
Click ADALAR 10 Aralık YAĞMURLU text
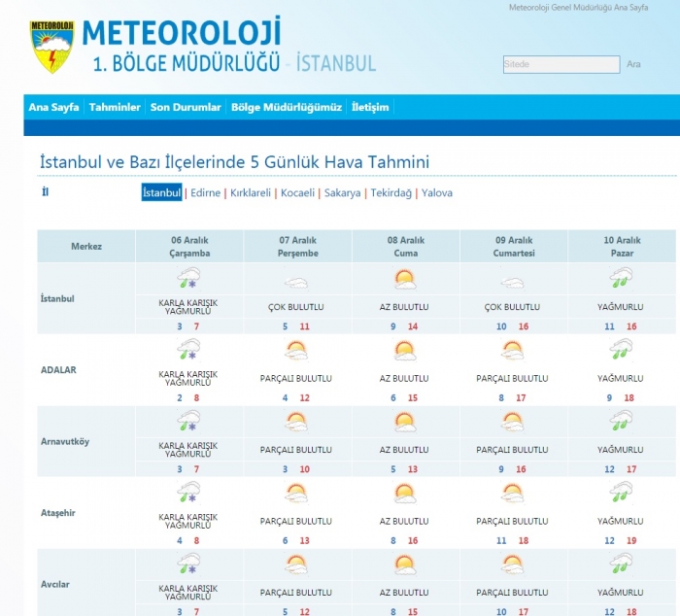tap(621, 379)
